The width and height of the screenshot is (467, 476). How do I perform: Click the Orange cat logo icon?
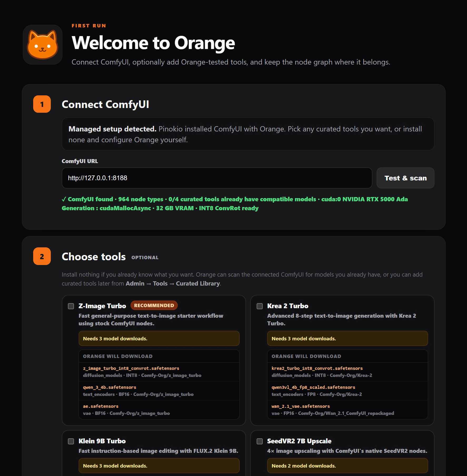(43, 45)
